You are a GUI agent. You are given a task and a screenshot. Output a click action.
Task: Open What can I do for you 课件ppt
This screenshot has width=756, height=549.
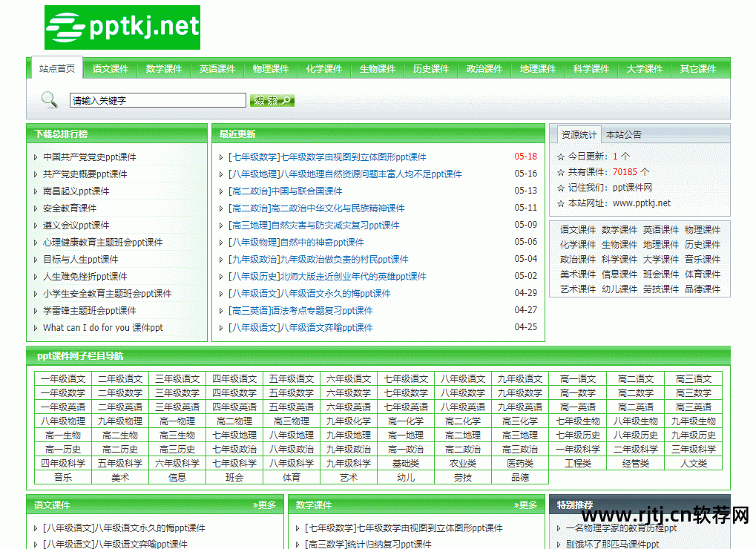[x=102, y=328]
